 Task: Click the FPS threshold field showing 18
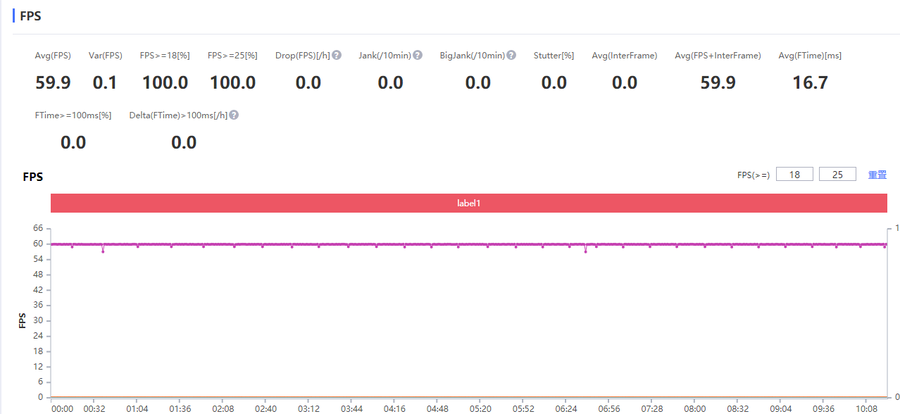(794, 175)
